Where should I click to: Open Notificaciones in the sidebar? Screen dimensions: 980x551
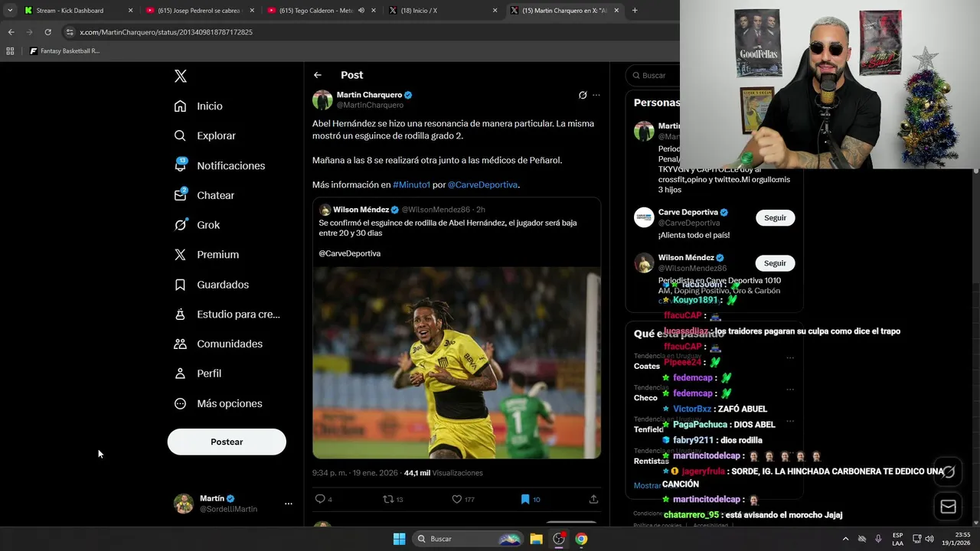(219, 165)
